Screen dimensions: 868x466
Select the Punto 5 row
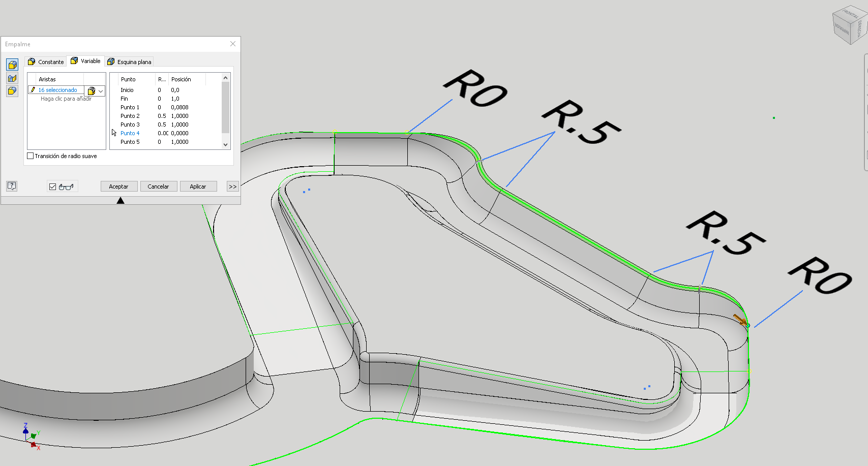click(166, 142)
